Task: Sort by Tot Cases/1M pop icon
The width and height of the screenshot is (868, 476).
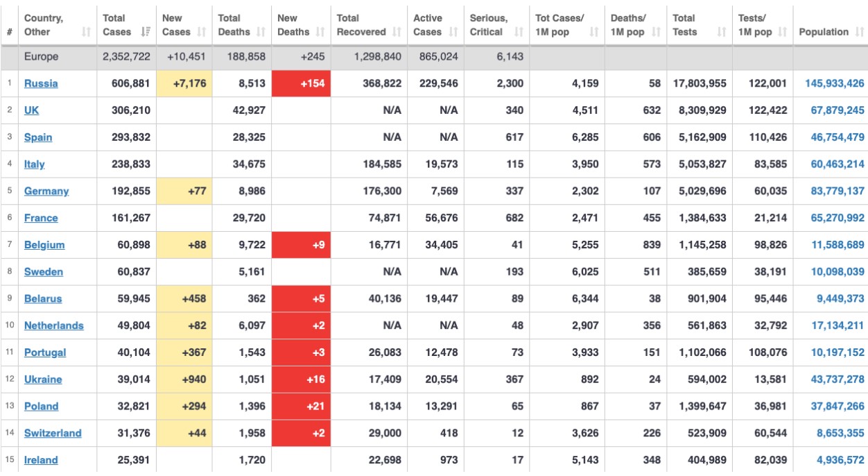Action: 594,32
